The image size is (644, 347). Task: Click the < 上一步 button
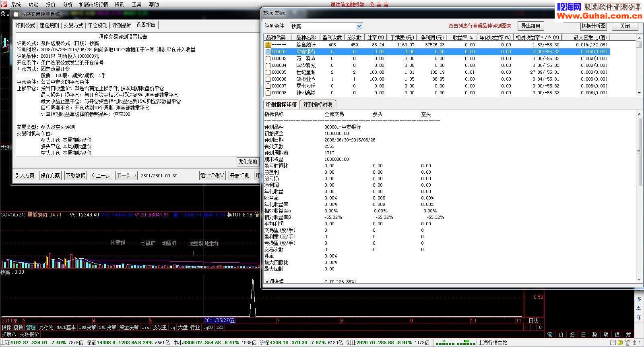[x=101, y=175]
